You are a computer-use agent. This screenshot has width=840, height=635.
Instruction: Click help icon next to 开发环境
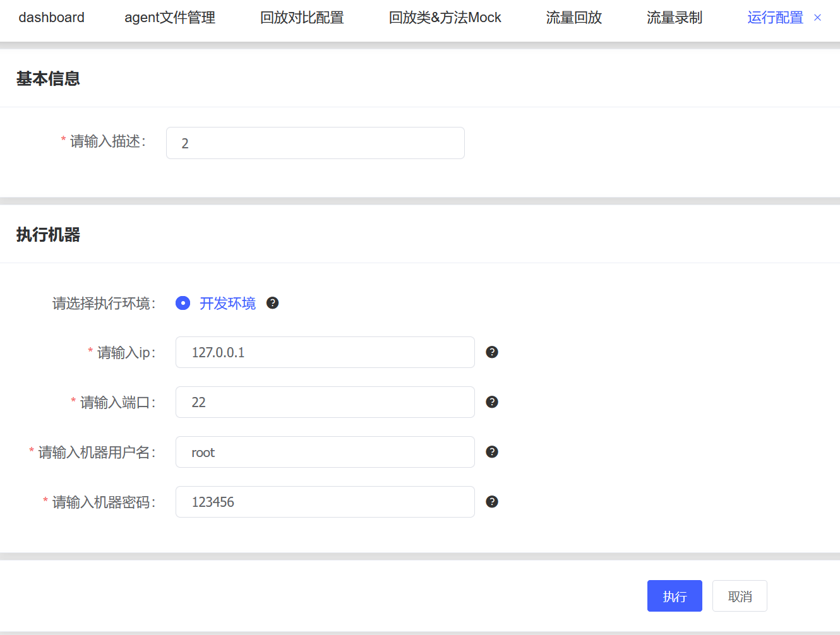click(x=272, y=303)
